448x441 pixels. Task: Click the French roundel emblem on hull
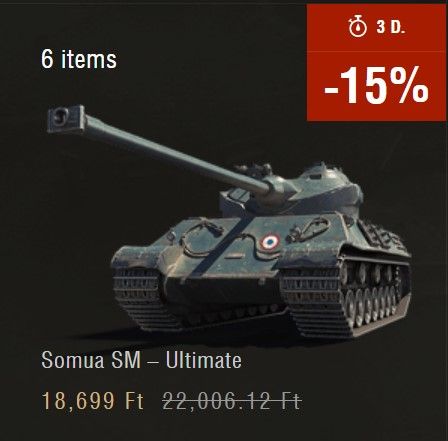coord(270,242)
